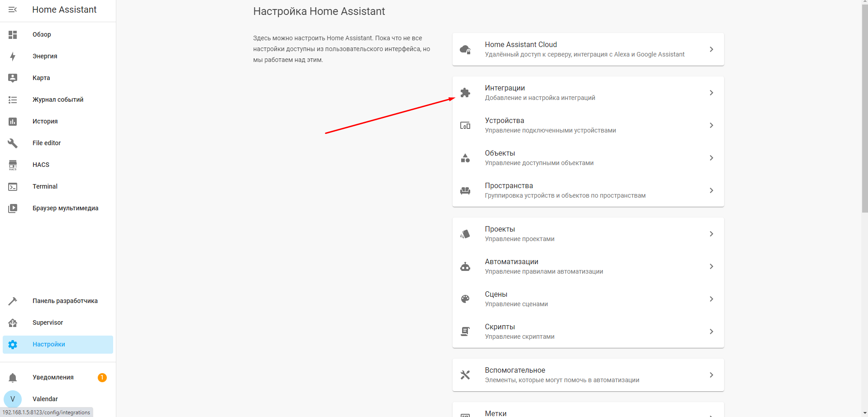
Task: Click 'Управление скриптами' description text
Action: click(520, 336)
